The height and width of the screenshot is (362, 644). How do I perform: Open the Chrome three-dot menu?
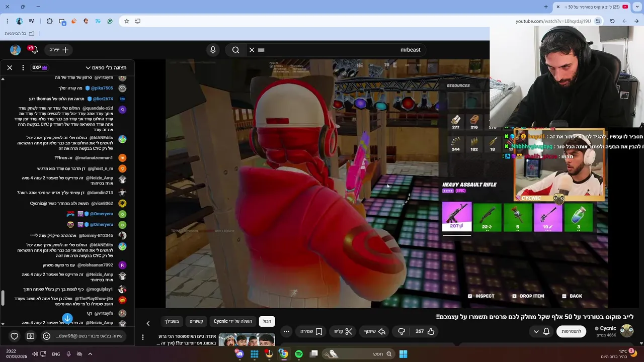[7, 21]
